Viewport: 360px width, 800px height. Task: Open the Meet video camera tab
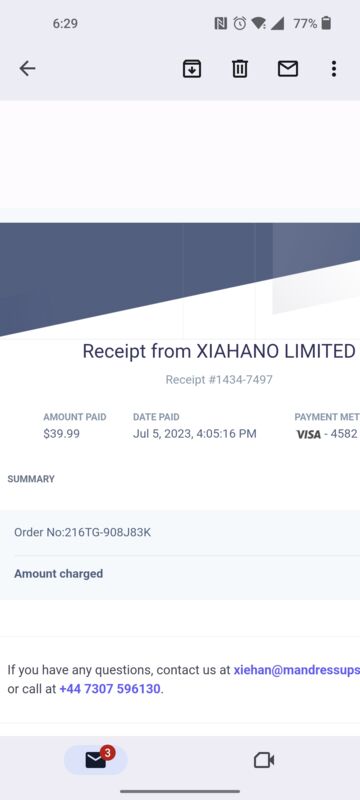click(264, 761)
